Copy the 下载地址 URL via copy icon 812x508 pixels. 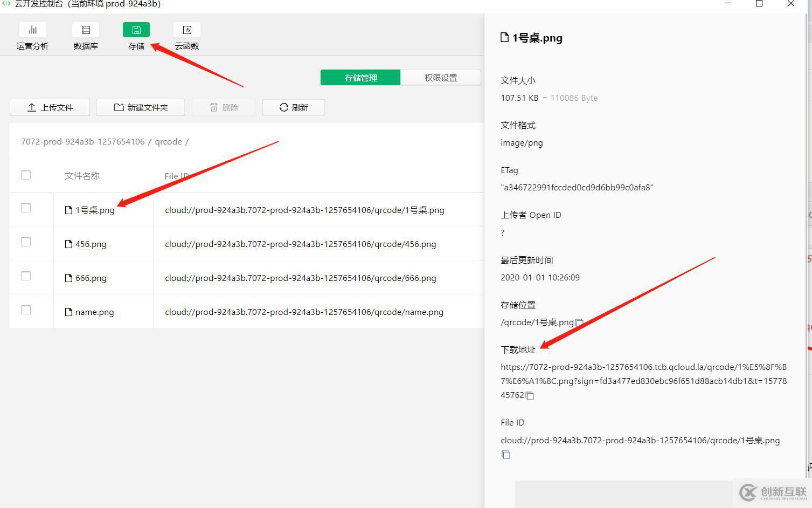click(530, 396)
